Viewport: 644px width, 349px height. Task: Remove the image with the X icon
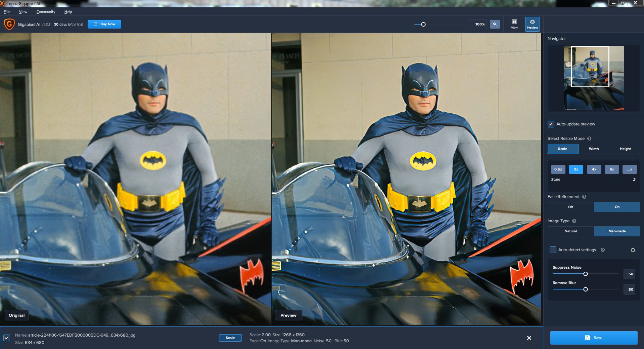[x=529, y=338]
